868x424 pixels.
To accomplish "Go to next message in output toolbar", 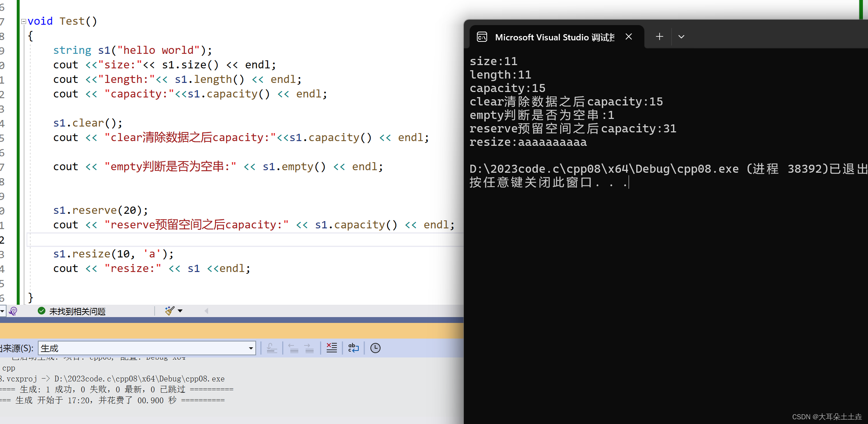I will click(309, 348).
